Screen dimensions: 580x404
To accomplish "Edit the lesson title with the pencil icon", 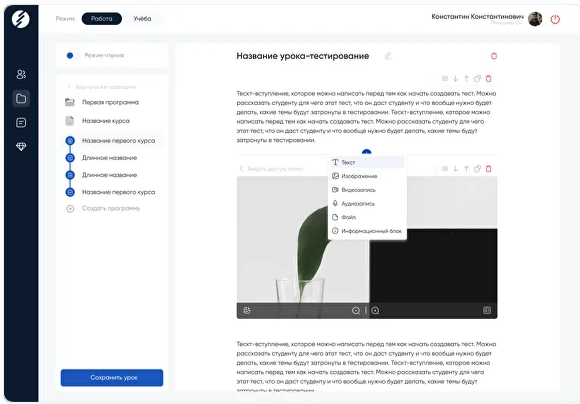I will tap(388, 56).
